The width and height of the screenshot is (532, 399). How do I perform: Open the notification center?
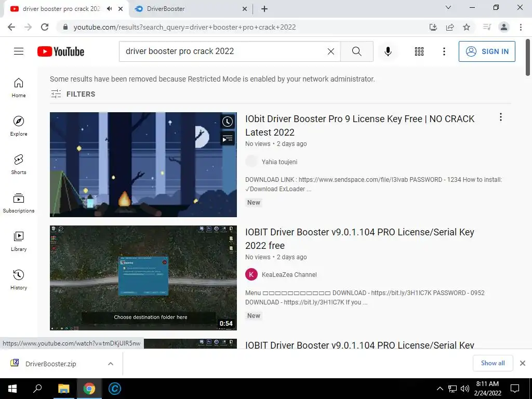tap(515, 389)
